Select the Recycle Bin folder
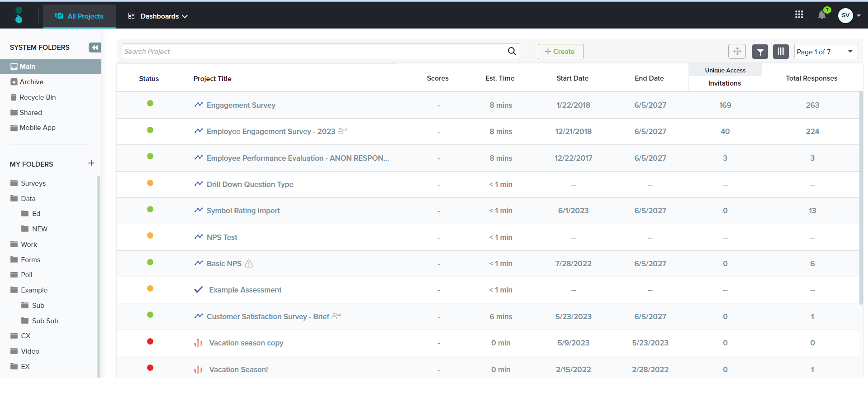Image resolution: width=868 pixels, height=393 pixels. [x=38, y=97]
